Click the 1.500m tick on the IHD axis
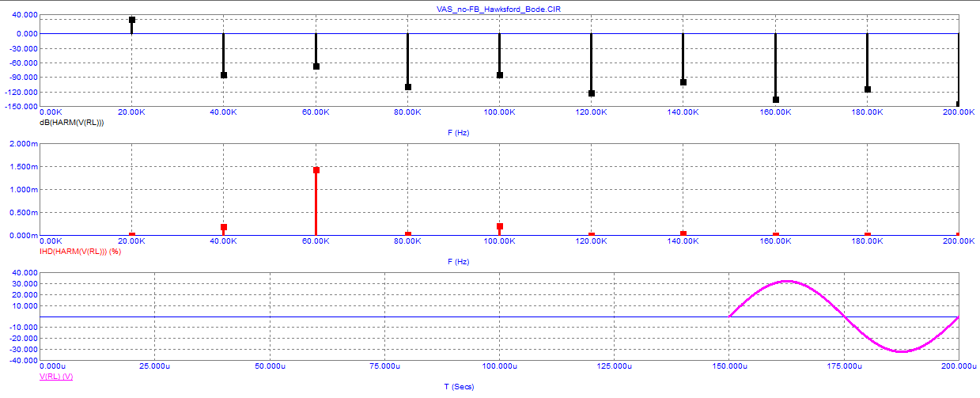 [x=22, y=167]
